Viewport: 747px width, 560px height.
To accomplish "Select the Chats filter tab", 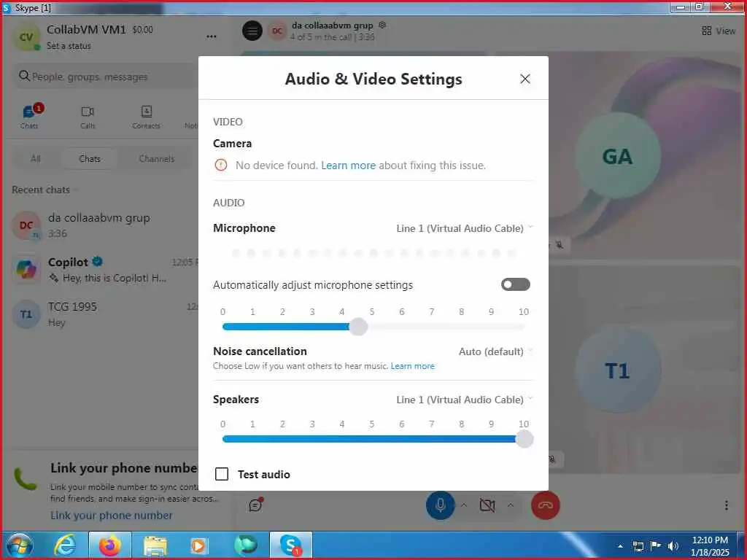I will tap(90, 158).
